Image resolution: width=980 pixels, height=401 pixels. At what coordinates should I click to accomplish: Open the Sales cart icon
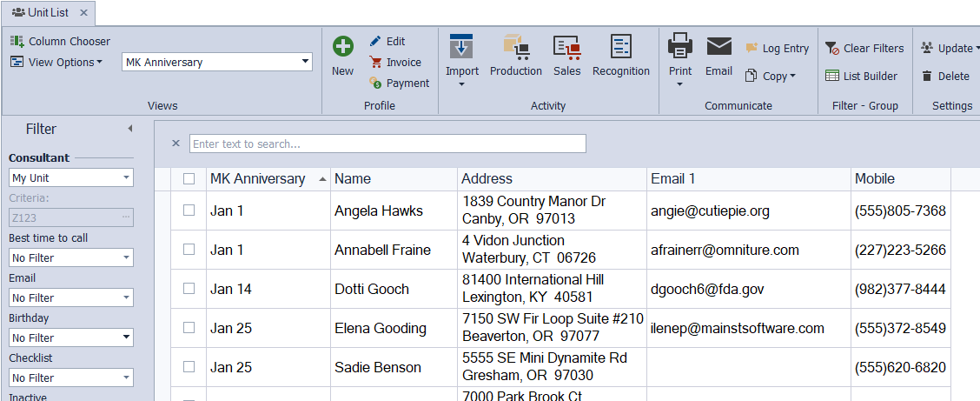tap(567, 47)
